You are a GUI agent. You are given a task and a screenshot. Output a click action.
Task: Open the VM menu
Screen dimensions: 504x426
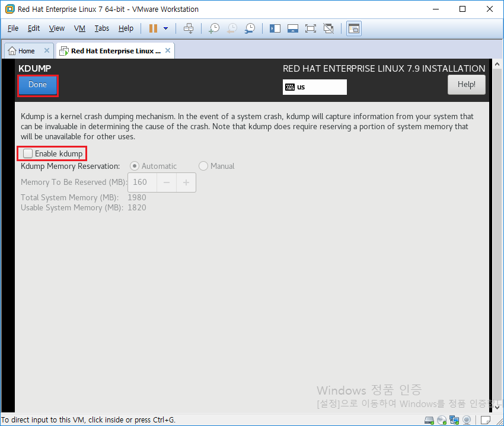pyautogui.click(x=79, y=28)
